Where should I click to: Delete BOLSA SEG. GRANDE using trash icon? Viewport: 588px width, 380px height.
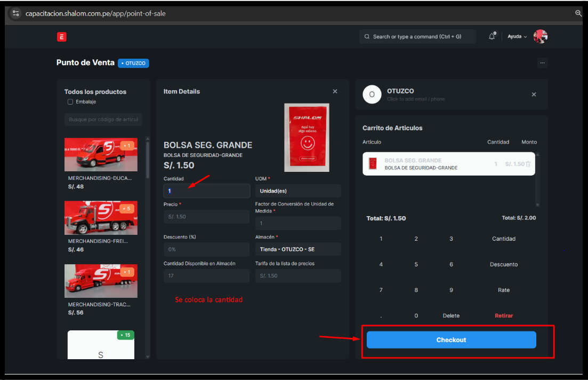pyautogui.click(x=528, y=164)
